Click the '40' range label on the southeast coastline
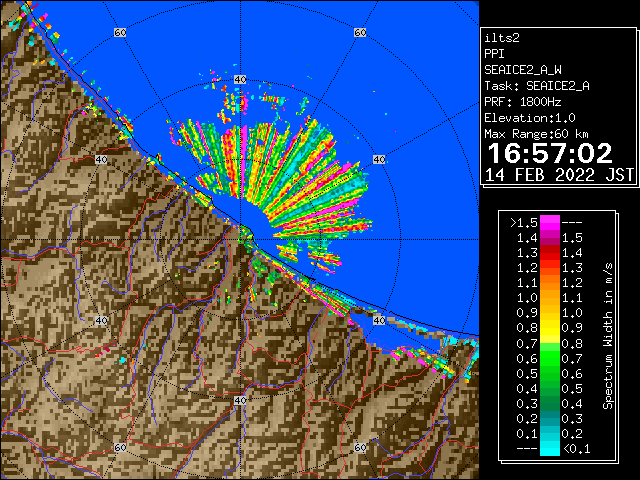 point(379,320)
